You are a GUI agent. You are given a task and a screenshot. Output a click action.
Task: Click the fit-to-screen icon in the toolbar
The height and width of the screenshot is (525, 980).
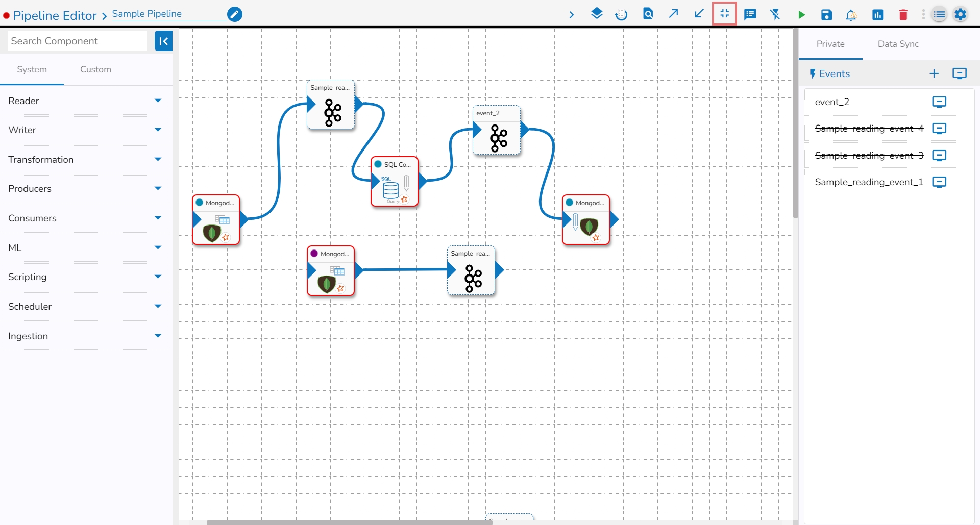[725, 14]
